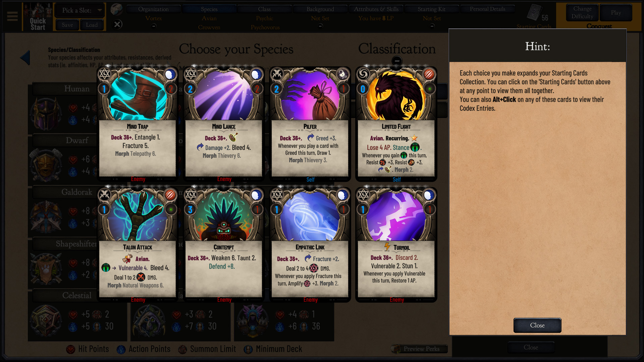Click the Save slot button
The image size is (644, 362).
pos(67,25)
